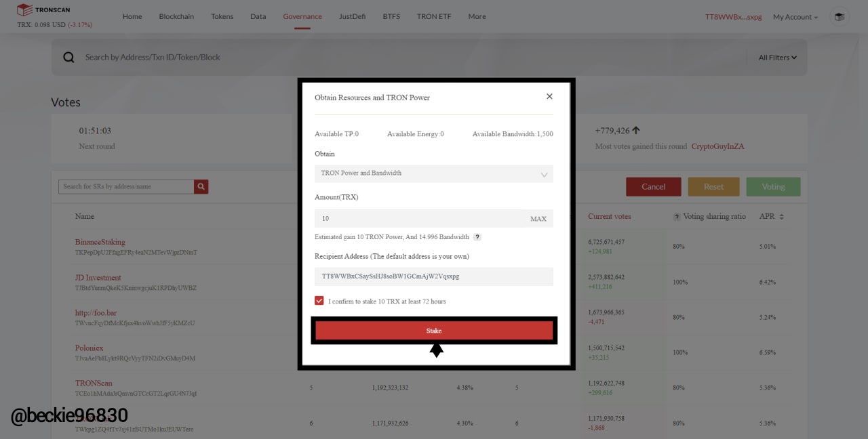Open the Poloniex SR link
This screenshot has width=868, height=439.
click(89, 348)
